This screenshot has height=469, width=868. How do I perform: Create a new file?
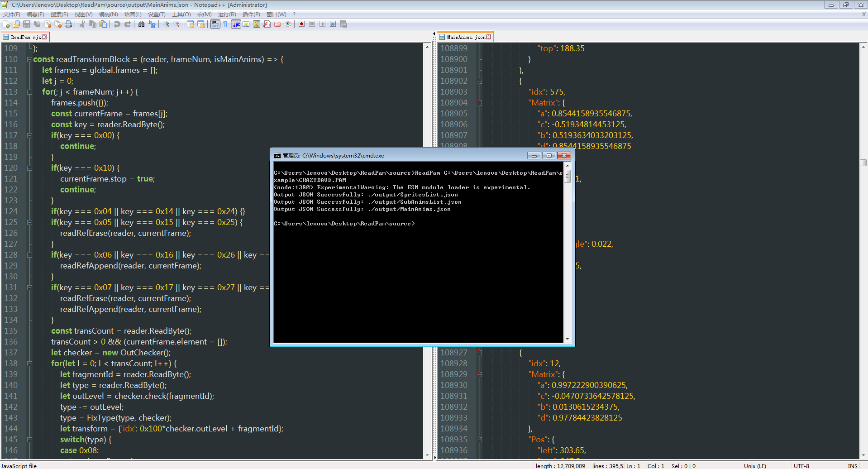pos(6,24)
